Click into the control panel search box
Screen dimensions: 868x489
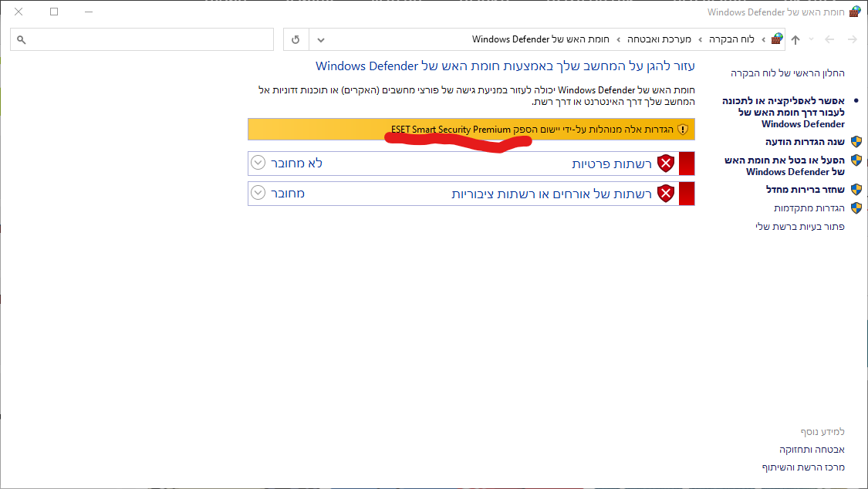(142, 39)
